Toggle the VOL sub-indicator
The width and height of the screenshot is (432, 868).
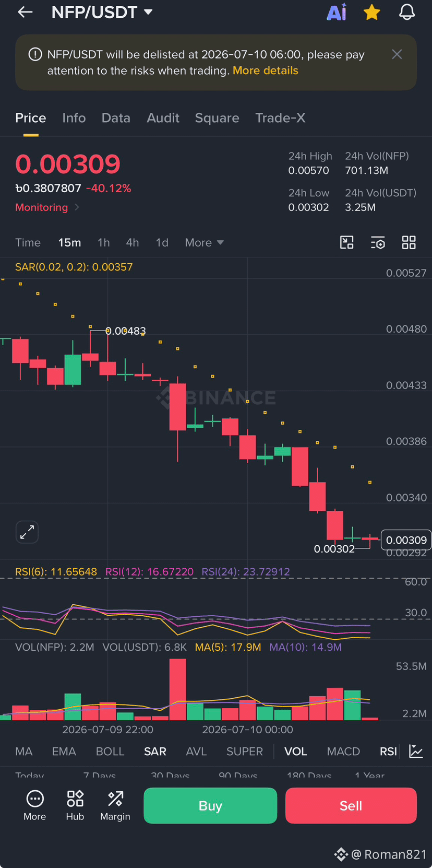pos(295,752)
